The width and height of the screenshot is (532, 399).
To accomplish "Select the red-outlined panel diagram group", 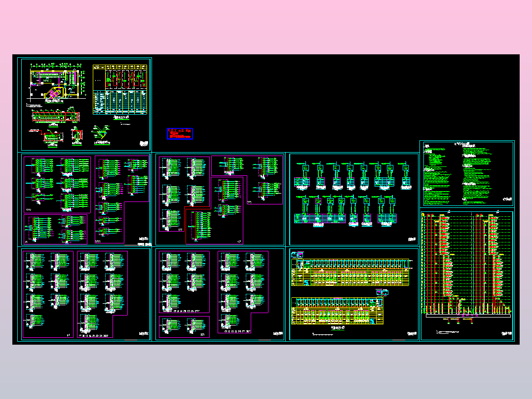I will 214,210.
